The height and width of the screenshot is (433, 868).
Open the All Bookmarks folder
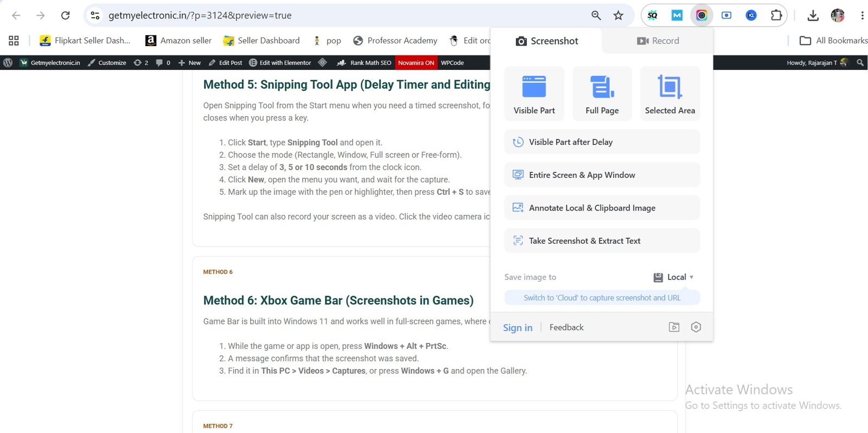(834, 41)
